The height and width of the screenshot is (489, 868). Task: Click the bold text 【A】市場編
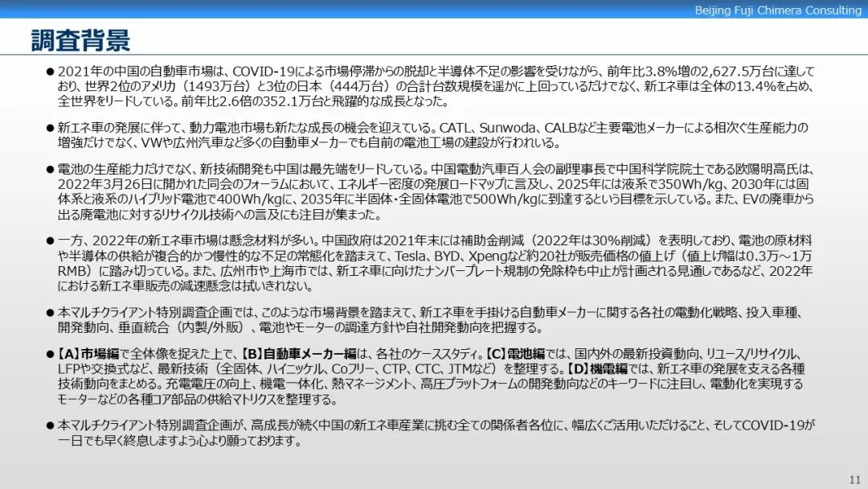pyautogui.click(x=88, y=353)
